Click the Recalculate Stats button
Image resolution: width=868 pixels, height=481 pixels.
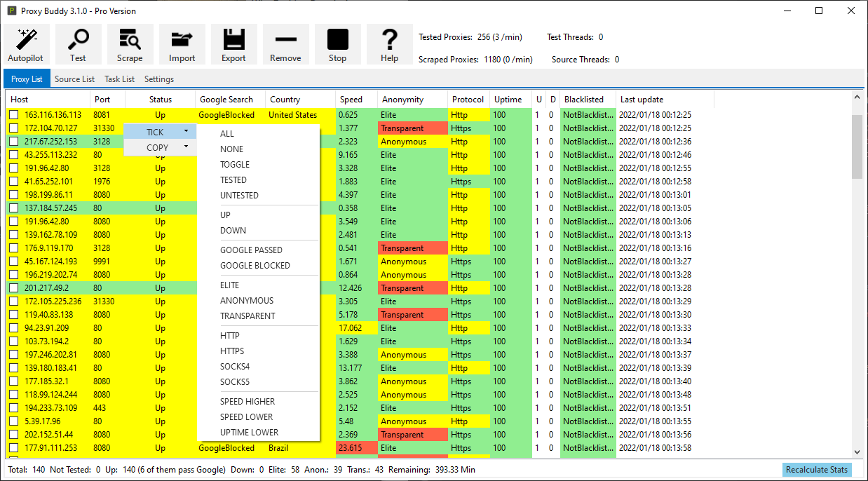[x=816, y=470]
